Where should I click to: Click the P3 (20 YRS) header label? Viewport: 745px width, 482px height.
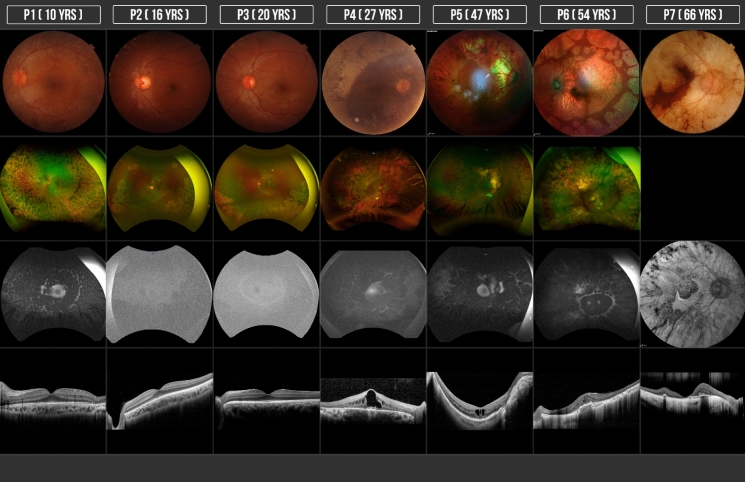click(267, 15)
